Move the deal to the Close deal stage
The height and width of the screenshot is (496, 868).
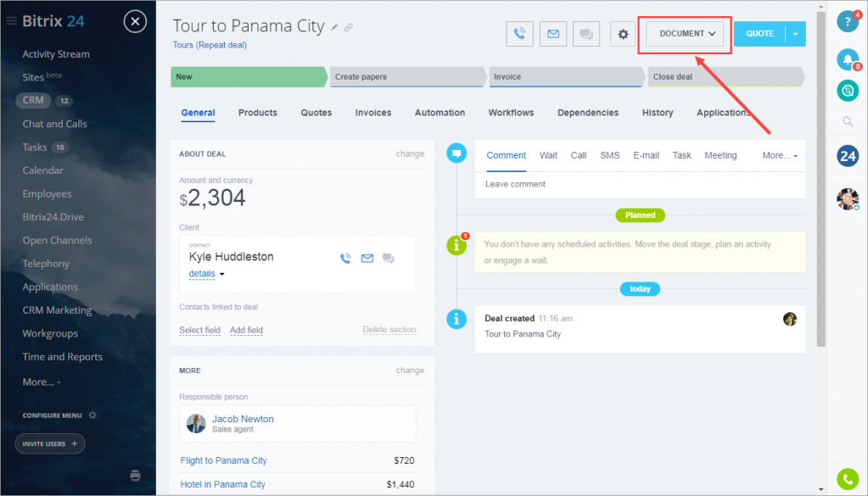click(725, 77)
